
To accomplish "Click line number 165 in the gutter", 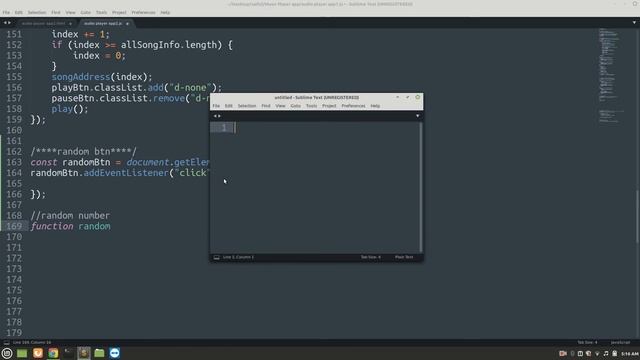I will pyautogui.click(x=14, y=184).
